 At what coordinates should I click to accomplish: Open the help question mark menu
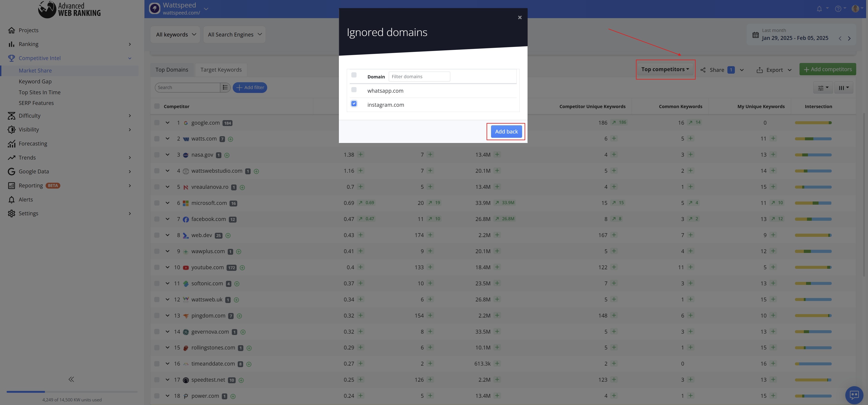pos(838,9)
